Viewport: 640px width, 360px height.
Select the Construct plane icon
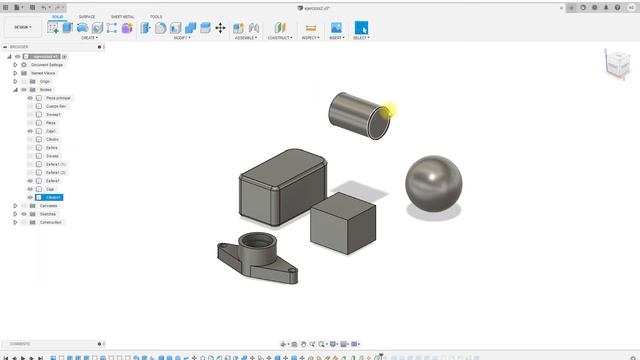pyautogui.click(x=280, y=28)
